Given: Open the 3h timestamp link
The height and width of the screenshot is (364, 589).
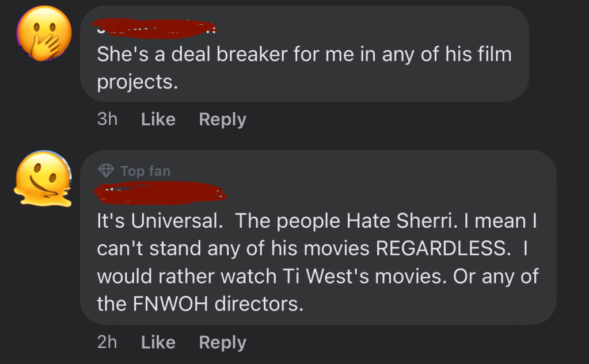Looking at the screenshot, I should click(x=107, y=120).
